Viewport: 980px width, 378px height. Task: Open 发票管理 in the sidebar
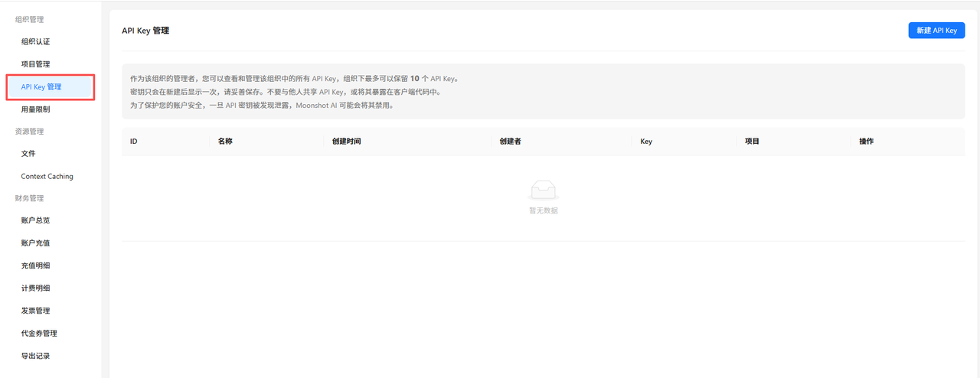(x=35, y=311)
